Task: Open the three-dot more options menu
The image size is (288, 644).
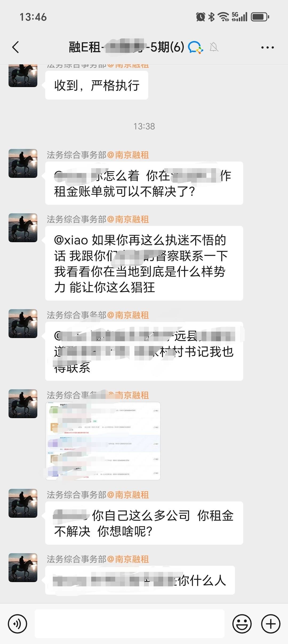Action: pyautogui.click(x=267, y=48)
